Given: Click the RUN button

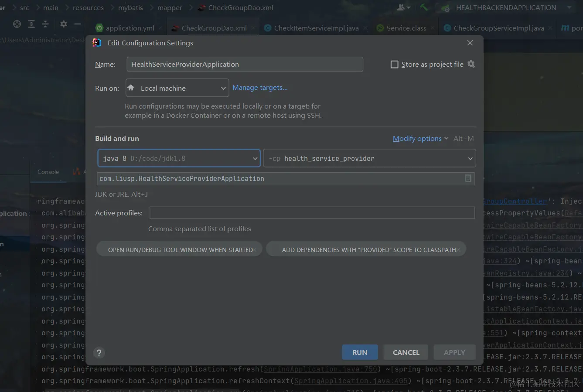Looking at the screenshot, I should tap(360, 352).
